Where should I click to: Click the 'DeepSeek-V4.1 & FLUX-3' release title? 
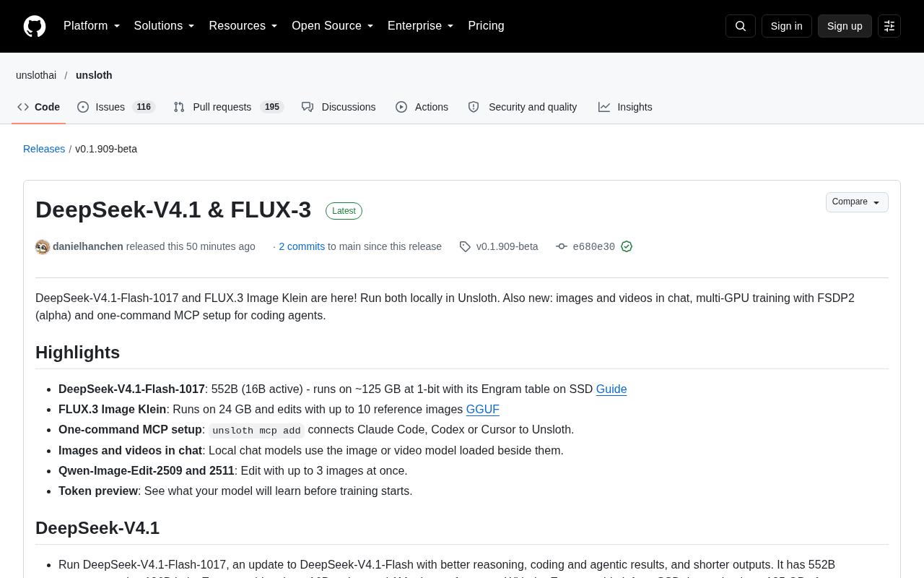point(173,210)
